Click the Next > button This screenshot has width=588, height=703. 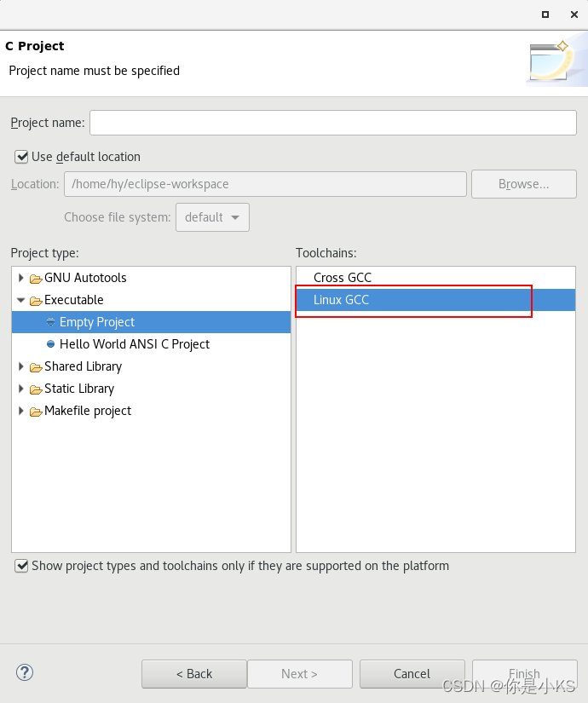tap(300, 674)
